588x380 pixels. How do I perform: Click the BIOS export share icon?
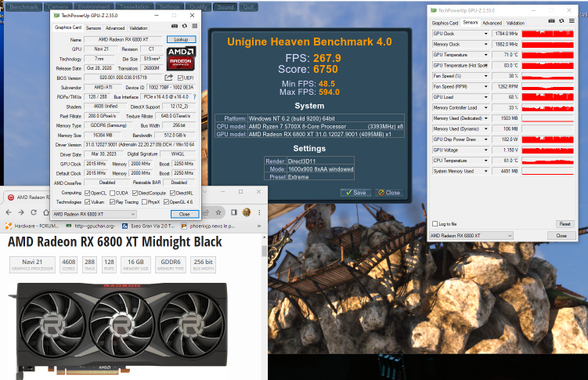coord(169,78)
